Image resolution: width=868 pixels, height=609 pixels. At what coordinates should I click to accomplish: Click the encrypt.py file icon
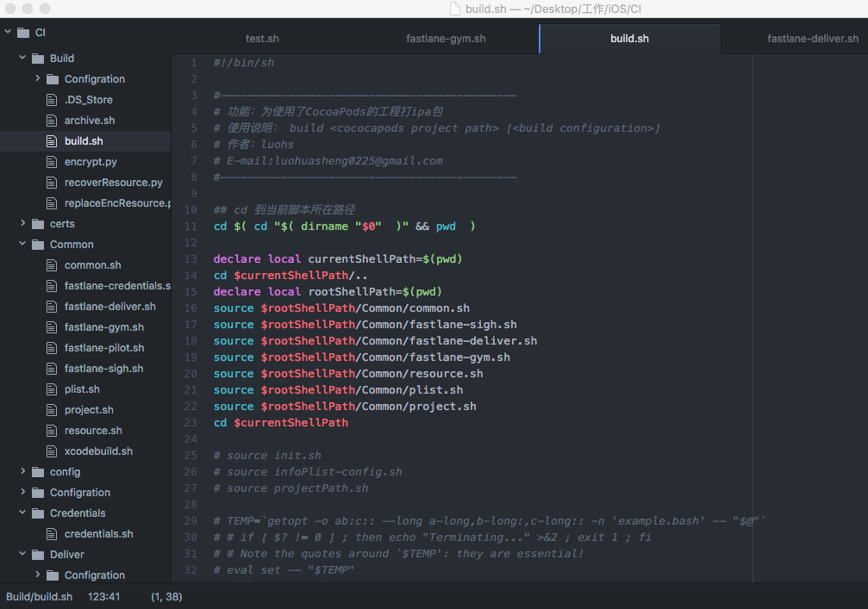(52, 162)
